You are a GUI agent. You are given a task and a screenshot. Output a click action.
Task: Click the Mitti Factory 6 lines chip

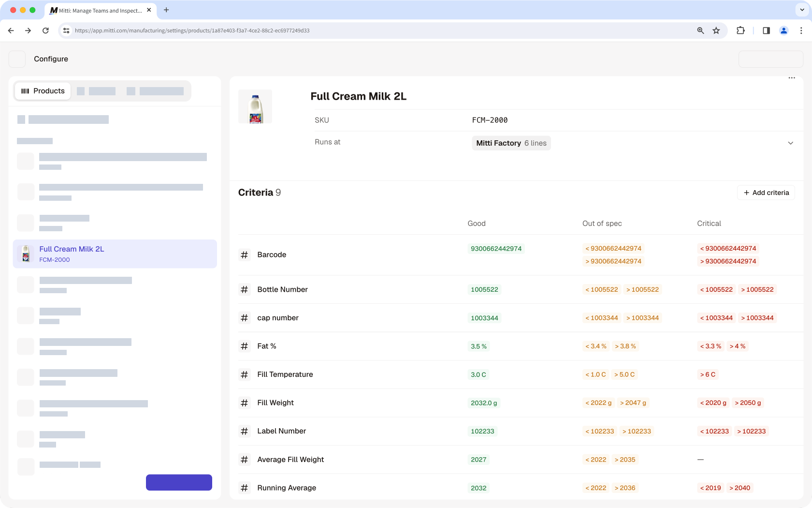coord(511,143)
